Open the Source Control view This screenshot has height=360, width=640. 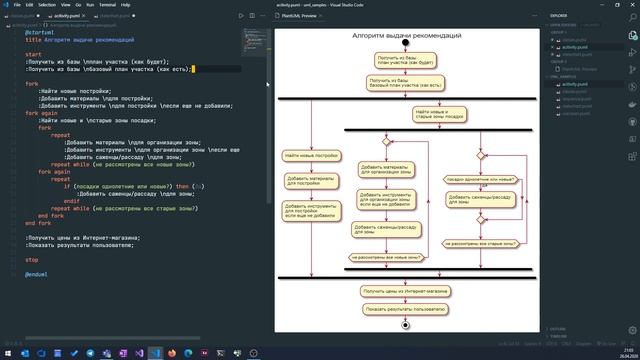pyautogui.click(x=632, y=70)
